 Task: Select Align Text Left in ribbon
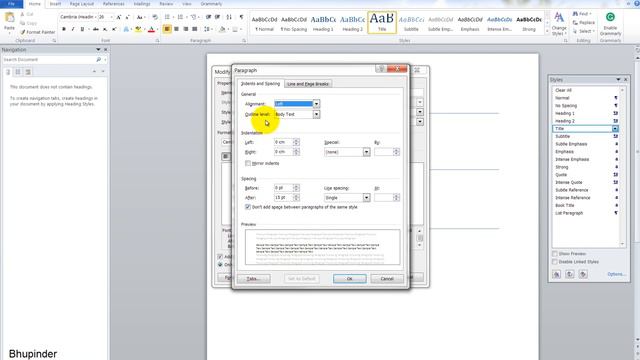pyautogui.click(x=167, y=29)
